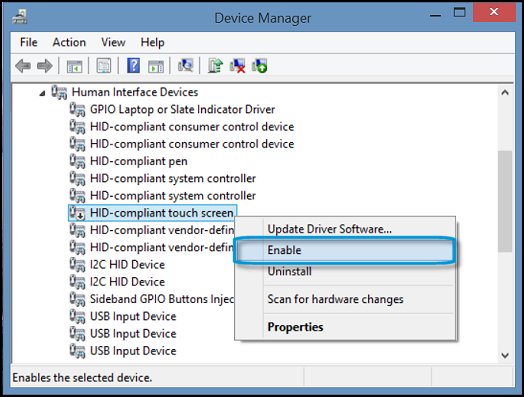Click the Scan for hardware changes toolbar icon
Viewport: 524px width, 397px height.
pyautogui.click(x=185, y=65)
